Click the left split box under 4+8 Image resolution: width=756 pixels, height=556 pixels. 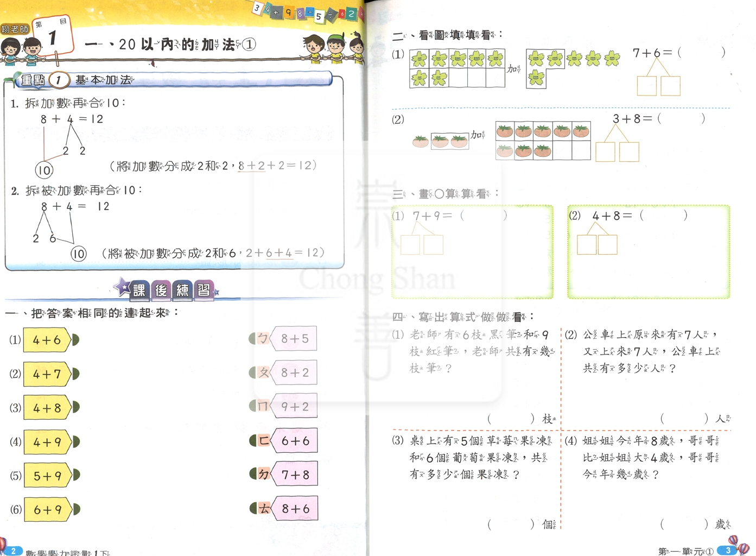(x=587, y=245)
